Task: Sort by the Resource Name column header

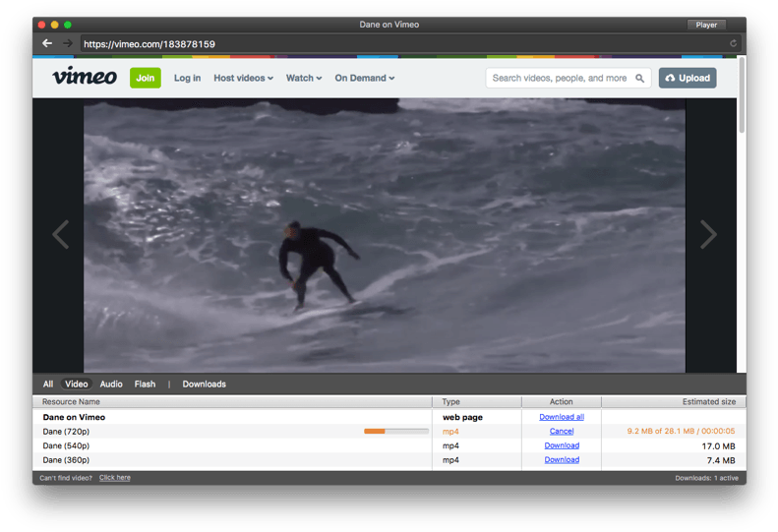Action: (232, 401)
